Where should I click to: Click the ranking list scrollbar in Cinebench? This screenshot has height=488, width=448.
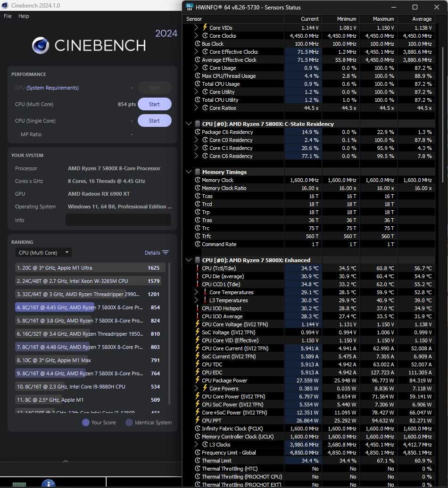[x=169, y=334]
